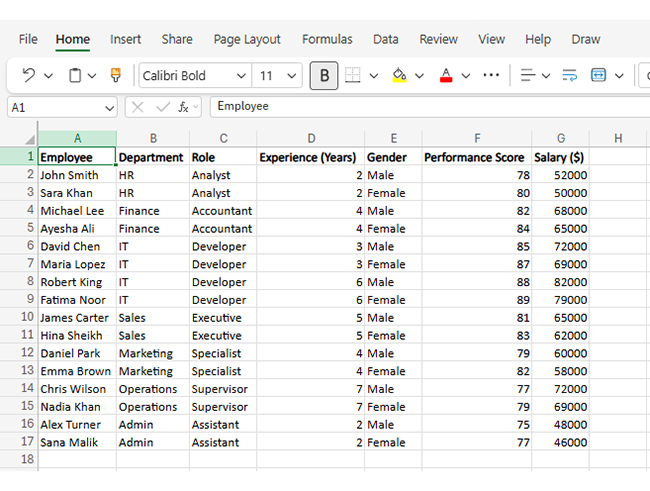Click the confirm entry checkmark icon
Screen dimensions: 650x491
pos(162,108)
